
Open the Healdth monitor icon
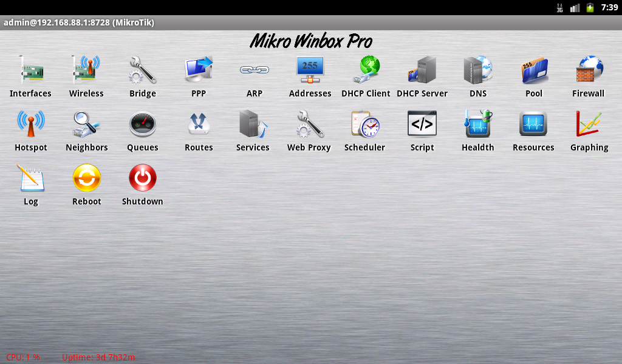tap(478, 124)
